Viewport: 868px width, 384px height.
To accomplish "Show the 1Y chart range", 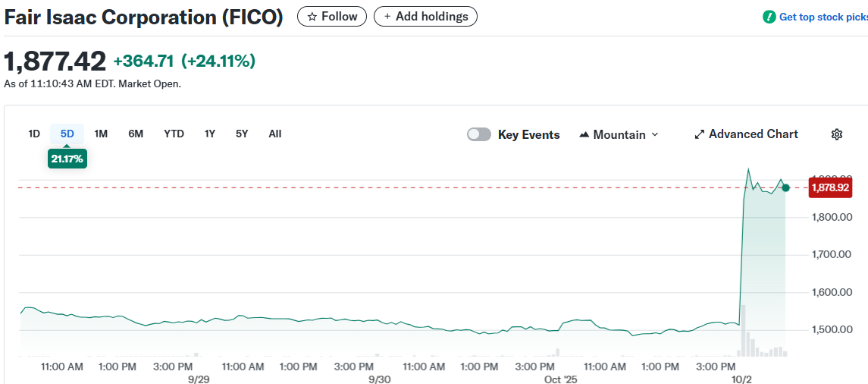I will [210, 134].
